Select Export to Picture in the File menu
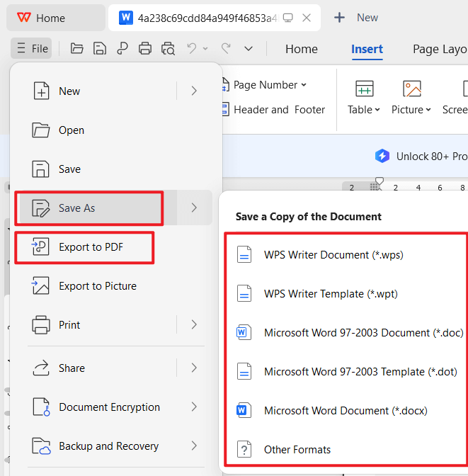The height and width of the screenshot is (476, 468). (97, 286)
